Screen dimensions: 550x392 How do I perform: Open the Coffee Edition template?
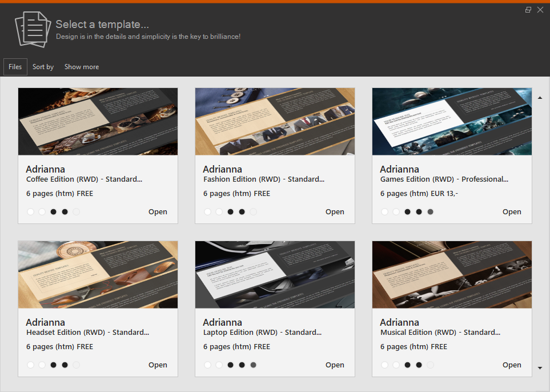pos(158,211)
